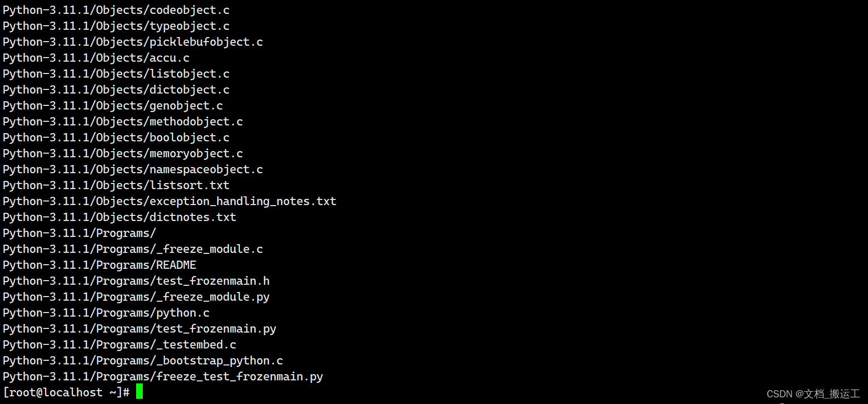Click the Programs/python.c line
The height and width of the screenshot is (404, 868).
(x=106, y=313)
